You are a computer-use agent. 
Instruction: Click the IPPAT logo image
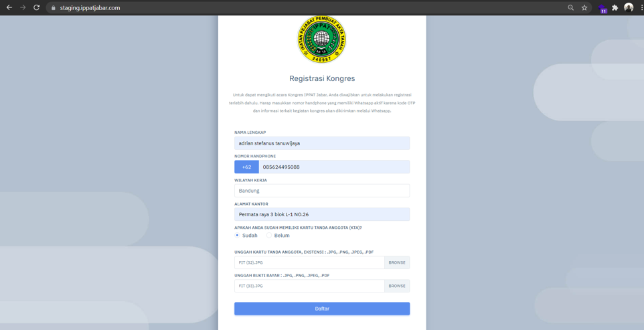(x=321, y=39)
